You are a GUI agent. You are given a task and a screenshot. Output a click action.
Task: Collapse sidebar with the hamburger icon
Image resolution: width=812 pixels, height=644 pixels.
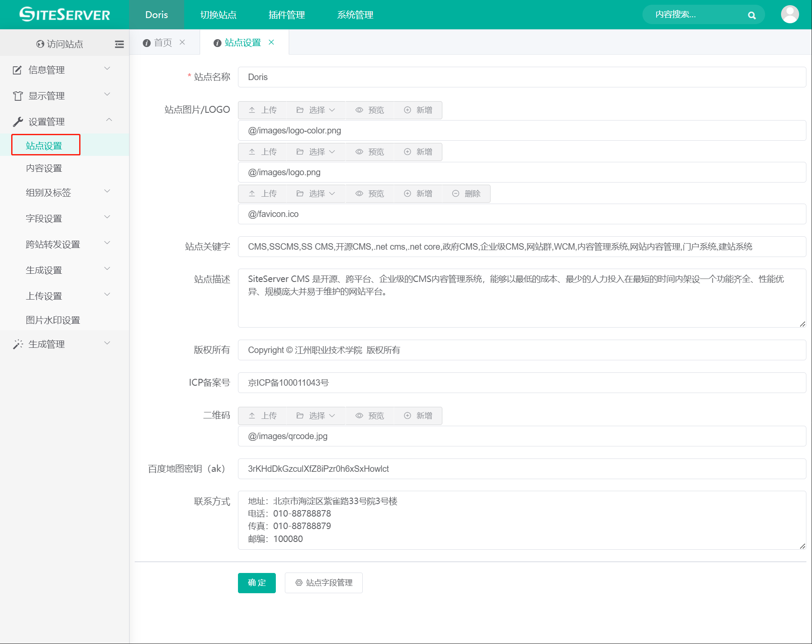(x=119, y=44)
